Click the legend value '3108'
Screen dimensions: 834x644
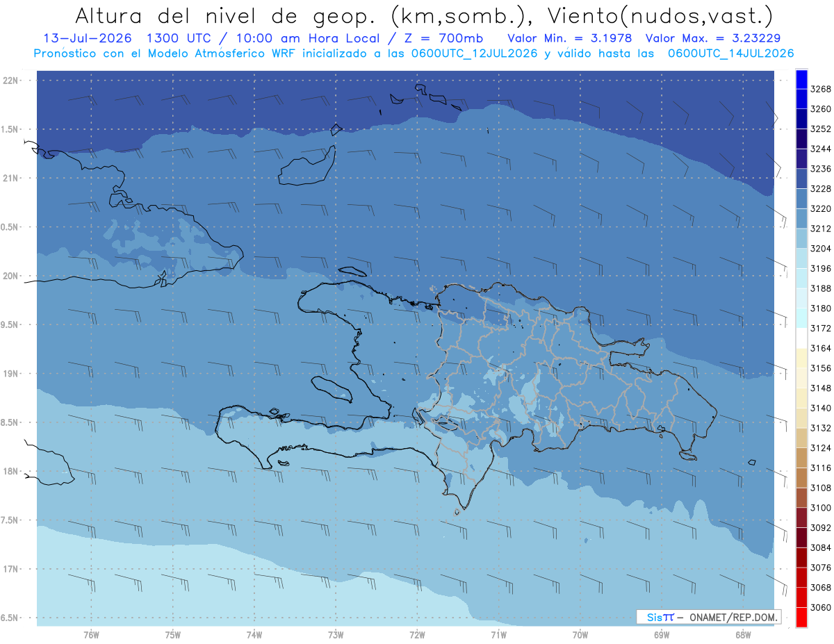(821, 488)
